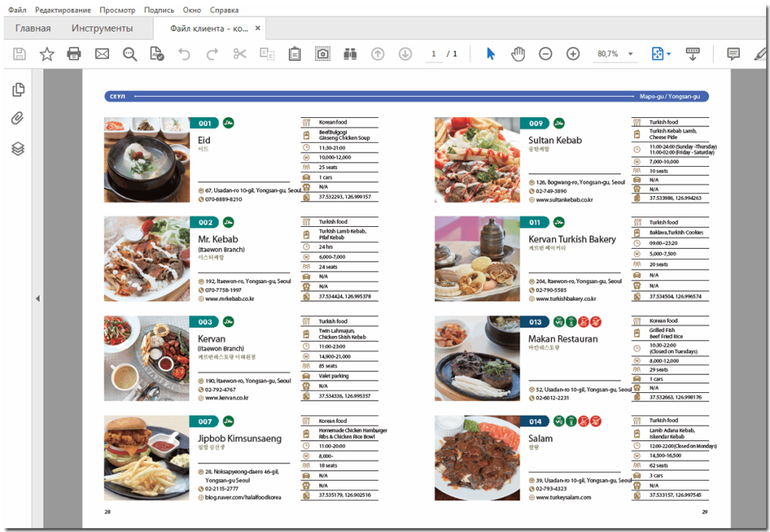
Task: Select the Hand pan tool
Action: (x=518, y=54)
